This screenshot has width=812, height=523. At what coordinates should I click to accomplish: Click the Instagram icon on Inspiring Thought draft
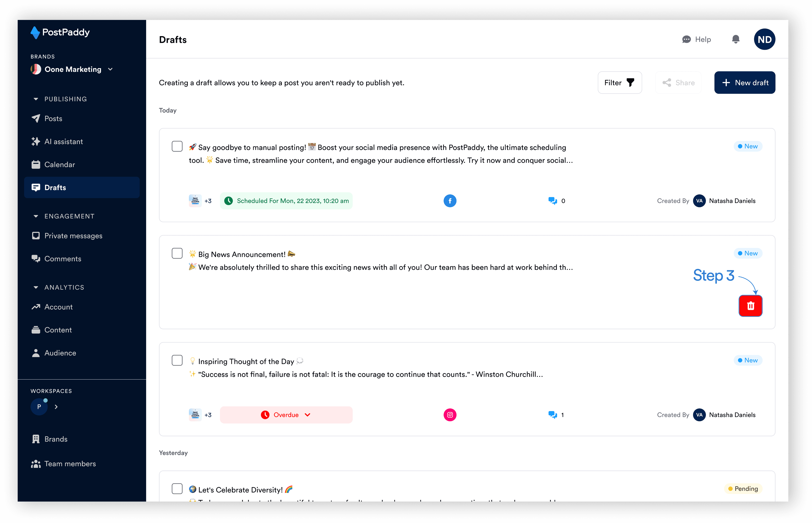point(450,415)
